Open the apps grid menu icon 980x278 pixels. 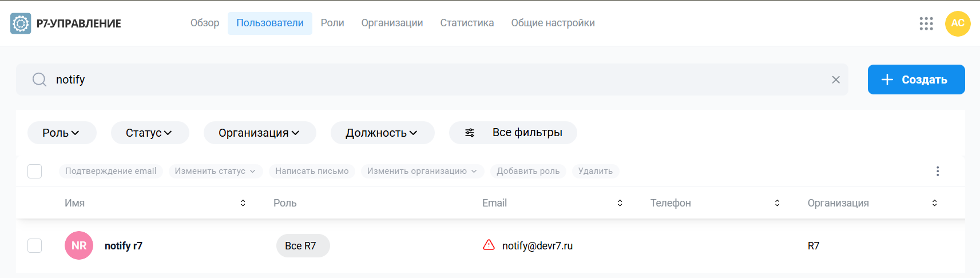pyautogui.click(x=926, y=23)
